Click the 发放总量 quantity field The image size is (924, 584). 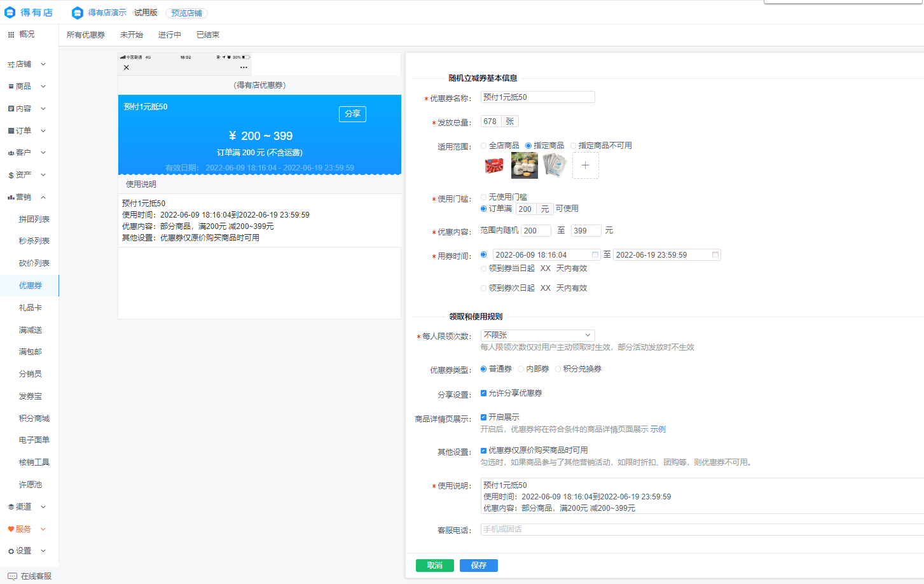pos(491,122)
